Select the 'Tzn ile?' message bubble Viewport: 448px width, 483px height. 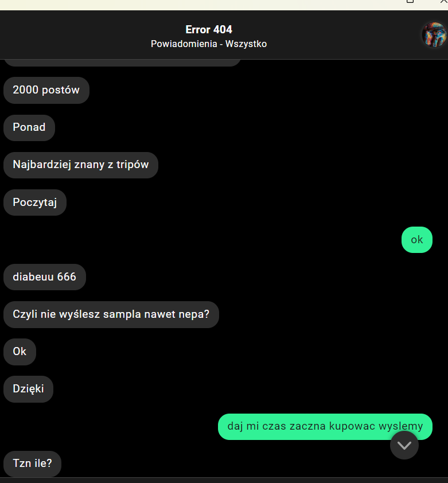point(32,463)
